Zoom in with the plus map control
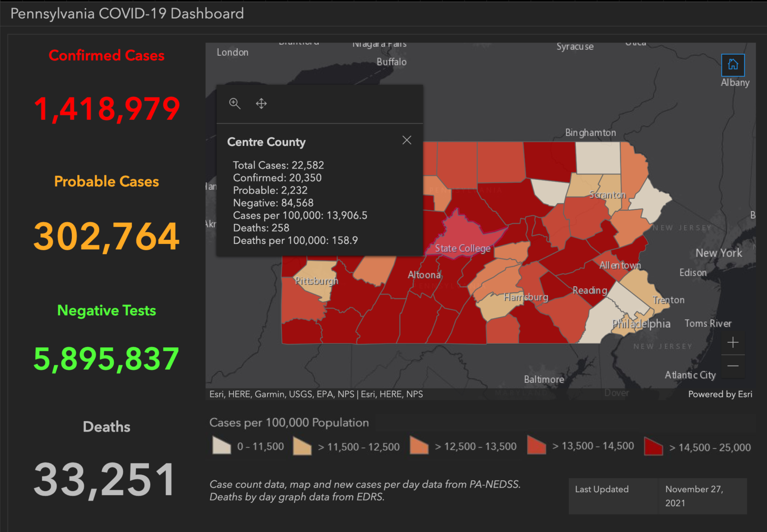Viewport: 767px width, 532px height. [x=733, y=342]
